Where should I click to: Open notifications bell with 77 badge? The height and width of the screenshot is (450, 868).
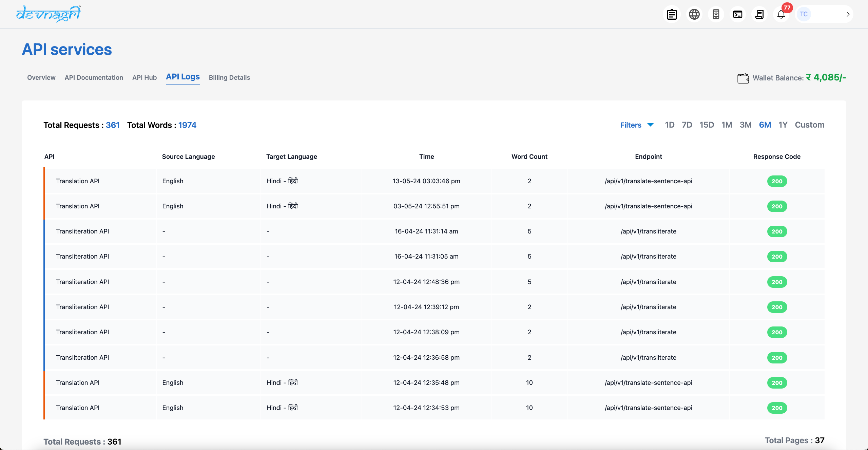pyautogui.click(x=781, y=14)
